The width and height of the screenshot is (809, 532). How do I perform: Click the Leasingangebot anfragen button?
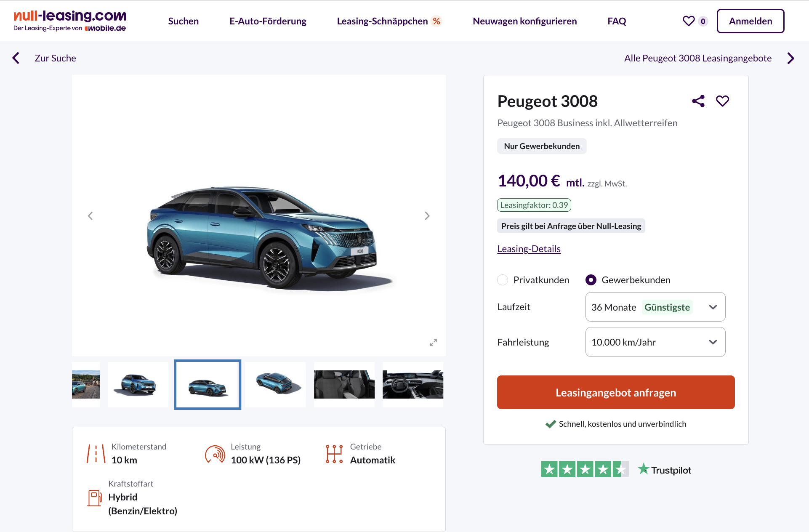[x=616, y=392]
